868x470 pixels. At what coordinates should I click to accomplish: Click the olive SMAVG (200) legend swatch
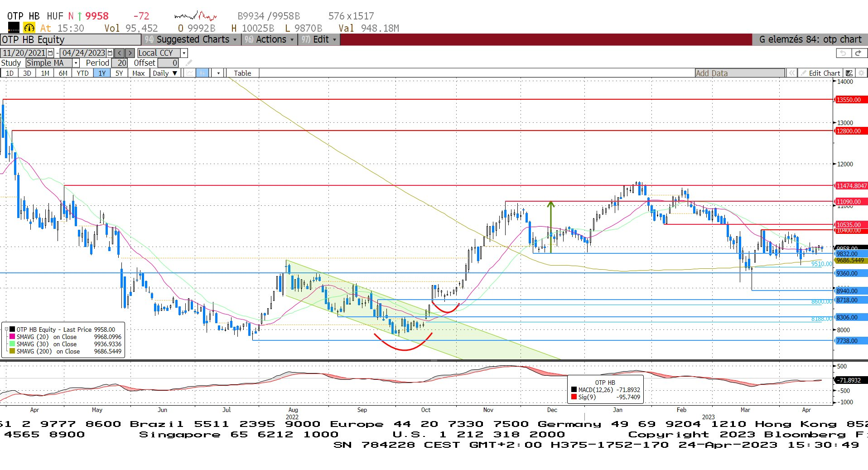(12, 351)
